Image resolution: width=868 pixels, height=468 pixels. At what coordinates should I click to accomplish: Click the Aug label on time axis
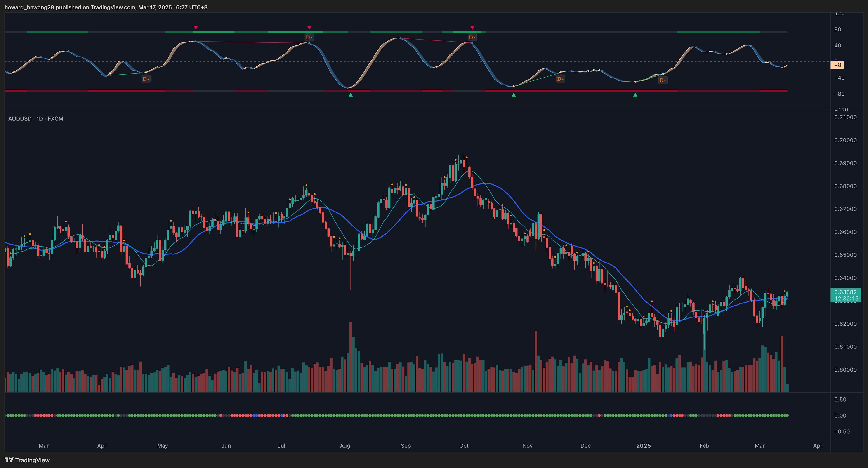click(x=345, y=446)
